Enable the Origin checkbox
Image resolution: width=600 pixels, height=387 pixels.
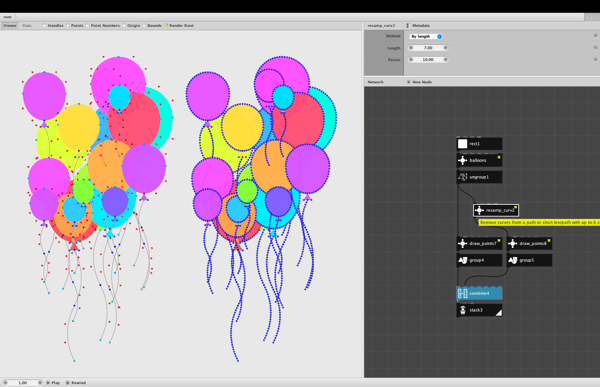124,26
